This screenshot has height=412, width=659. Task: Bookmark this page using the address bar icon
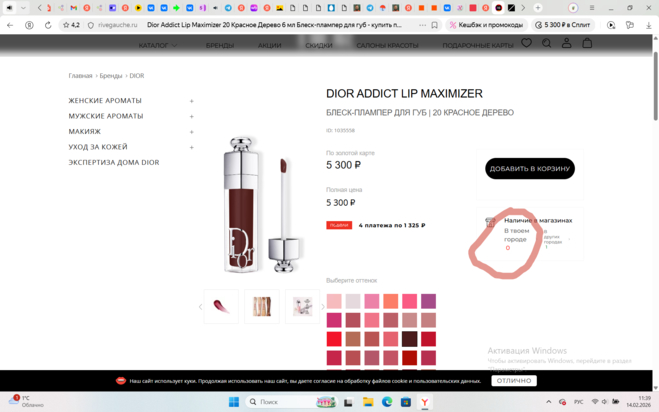tap(435, 25)
